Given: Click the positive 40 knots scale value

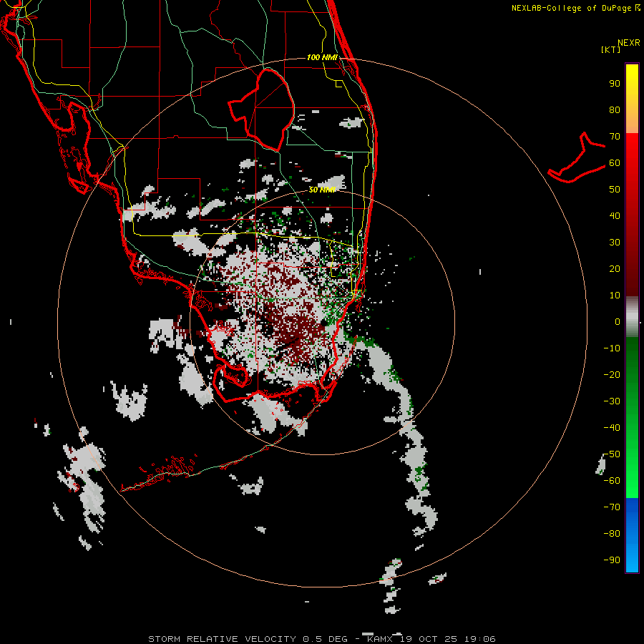Looking at the screenshot, I should pos(615,216).
